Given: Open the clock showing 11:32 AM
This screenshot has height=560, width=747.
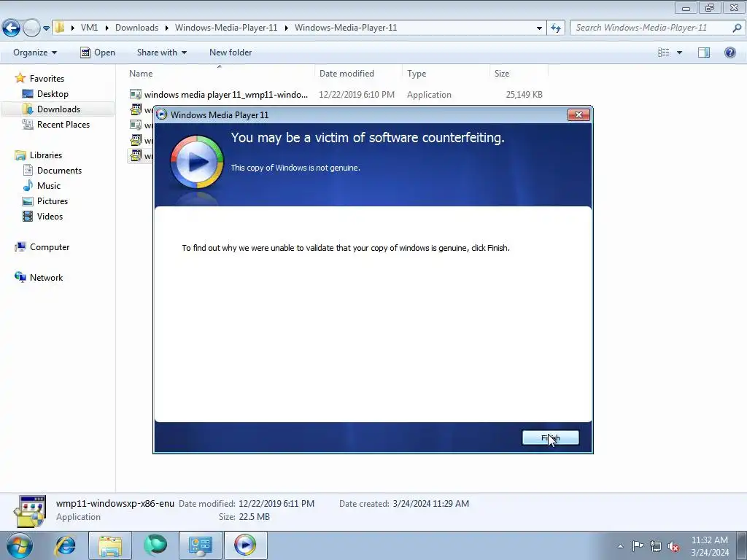Looking at the screenshot, I should pyautogui.click(x=709, y=546).
